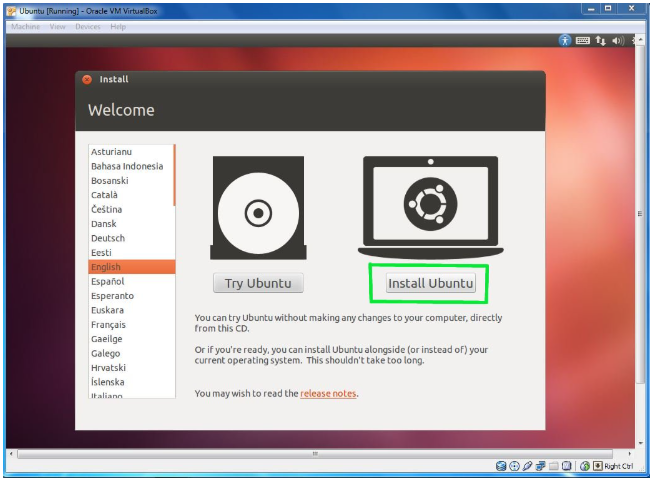Screen dimensions: 653x479
Task: Select Asturianu in language list
Action: (x=131, y=152)
